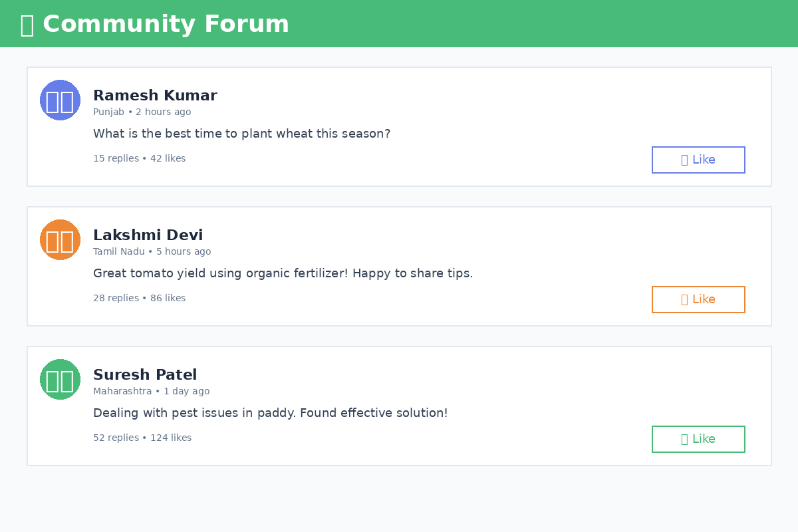Like Suresh Patel's paddy pest post
798x532 pixels.
(x=698, y=439)
